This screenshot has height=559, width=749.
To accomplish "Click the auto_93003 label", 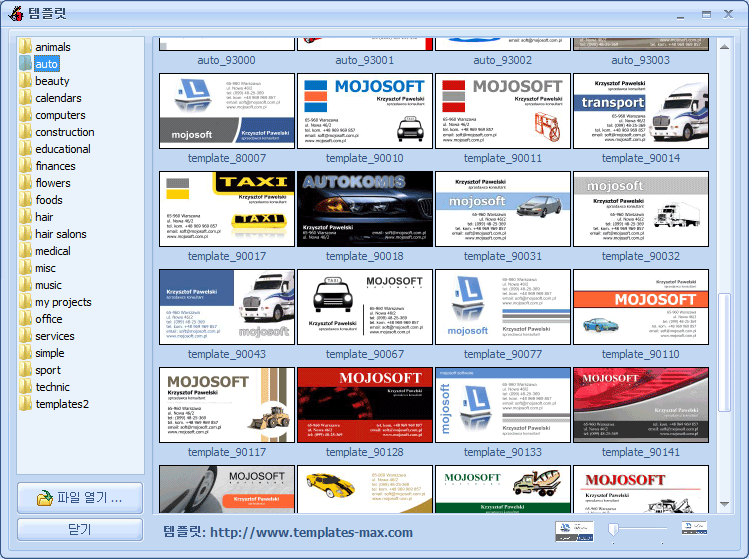I will coord(641,60).
